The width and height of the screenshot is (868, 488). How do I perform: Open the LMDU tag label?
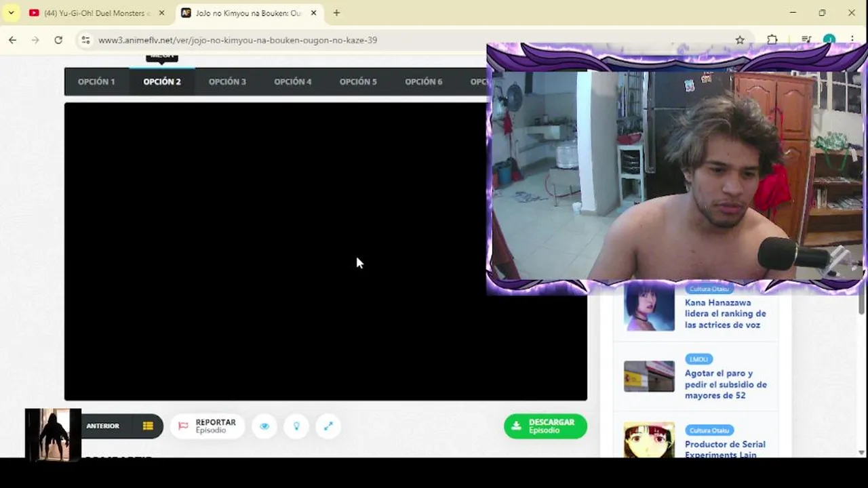pyautogui.click(x=699, y=359)
